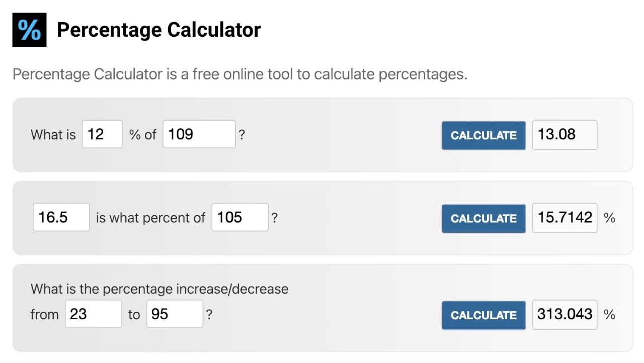Image resolution: width=644 pixels, height=363 pixels.
Task: Select the 'to' field containing 95
Action: pos(175,314)
